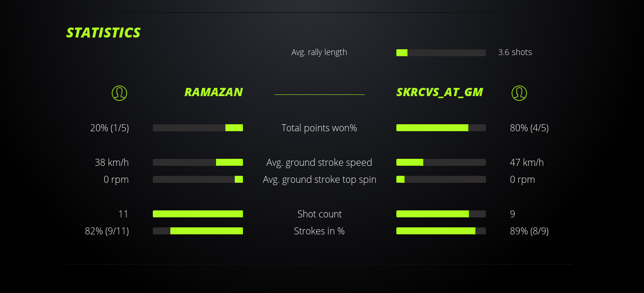Click Ramazan's player avatar icon
Viewport: 644px width, 293px height.
[x=119, y=93]
